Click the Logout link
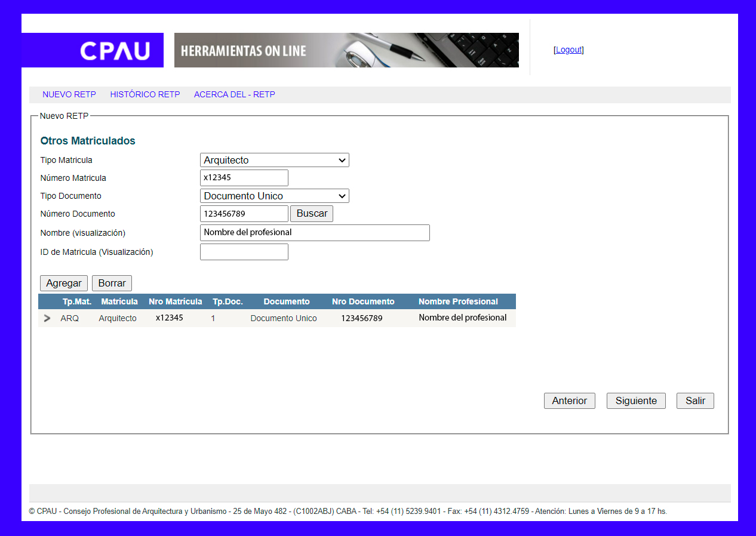 pyautogui.click(x=568, y=50)
